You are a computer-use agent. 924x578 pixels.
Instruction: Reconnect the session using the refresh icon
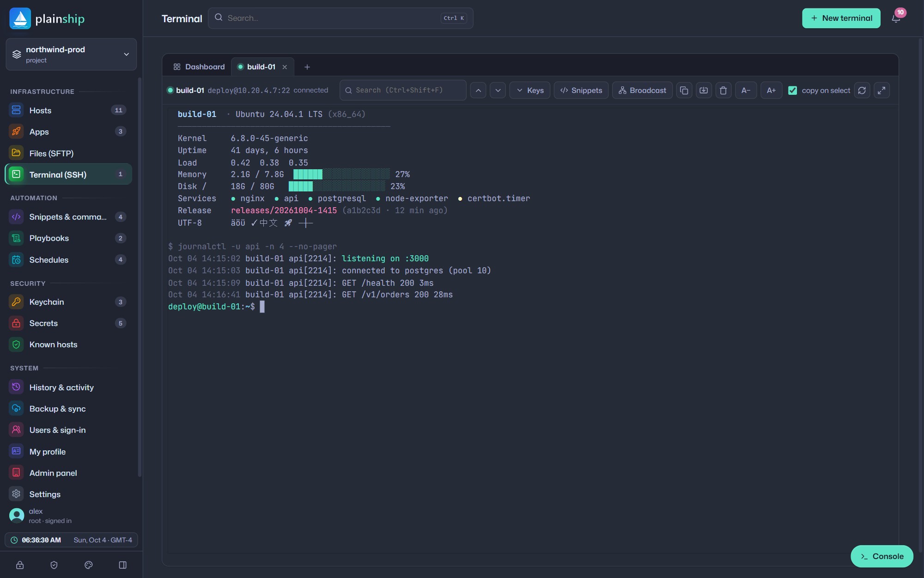pos(862,90)
